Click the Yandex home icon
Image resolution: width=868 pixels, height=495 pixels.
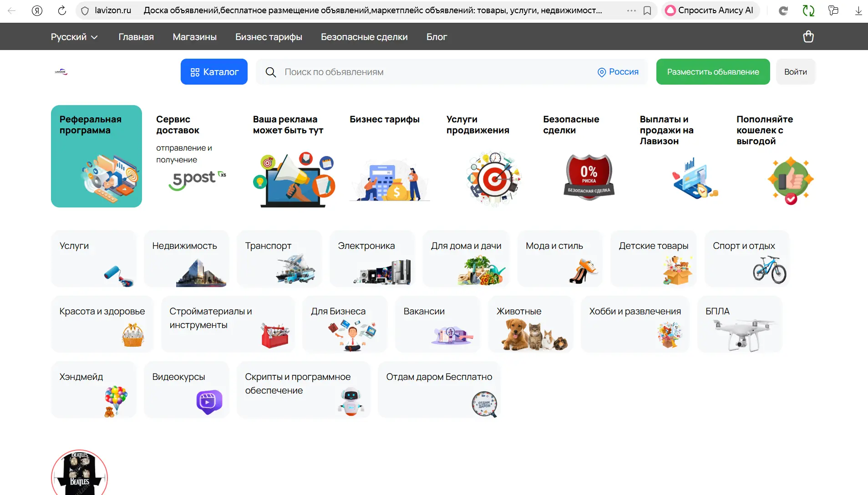click(37, 10)
